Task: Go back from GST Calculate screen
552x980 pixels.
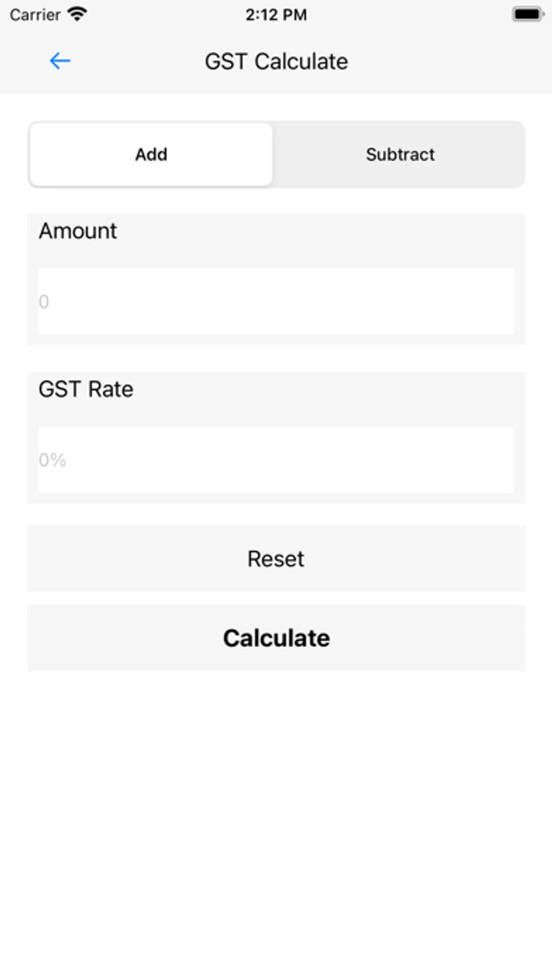Action: 59,61
